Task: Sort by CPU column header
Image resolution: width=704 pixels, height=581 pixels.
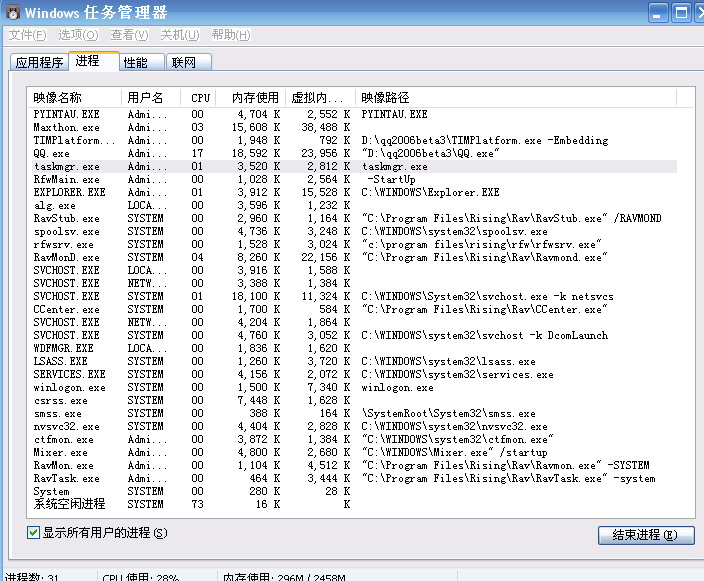Action: point(198,97)
